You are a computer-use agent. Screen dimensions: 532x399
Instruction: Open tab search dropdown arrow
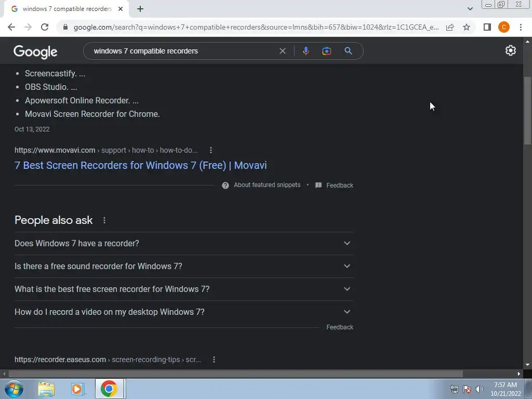point(470,9)
